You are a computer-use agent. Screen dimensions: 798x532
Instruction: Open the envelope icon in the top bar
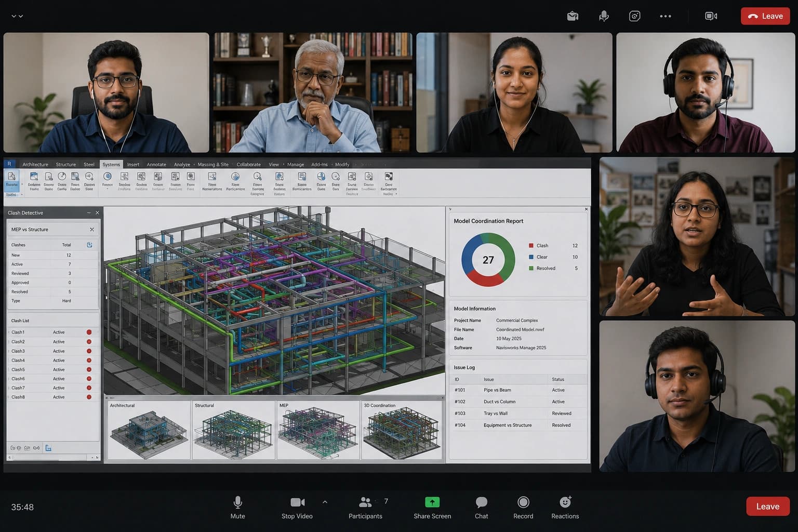tap(573, 16)
